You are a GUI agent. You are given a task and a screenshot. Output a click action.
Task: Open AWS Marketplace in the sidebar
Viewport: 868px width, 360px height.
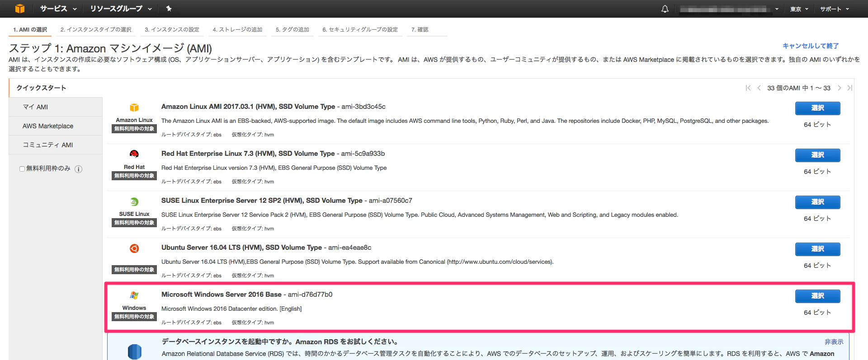click(x=56, y=126)
